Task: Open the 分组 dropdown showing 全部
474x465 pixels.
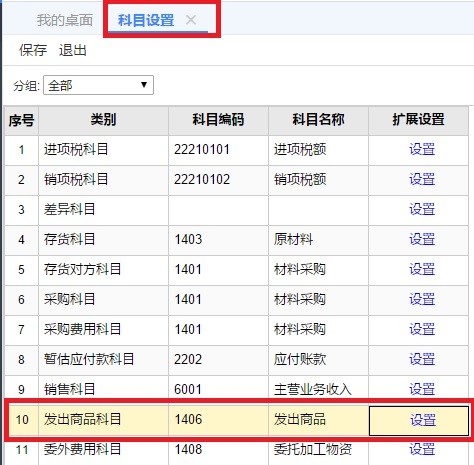Action: click(x=98, y=85)
